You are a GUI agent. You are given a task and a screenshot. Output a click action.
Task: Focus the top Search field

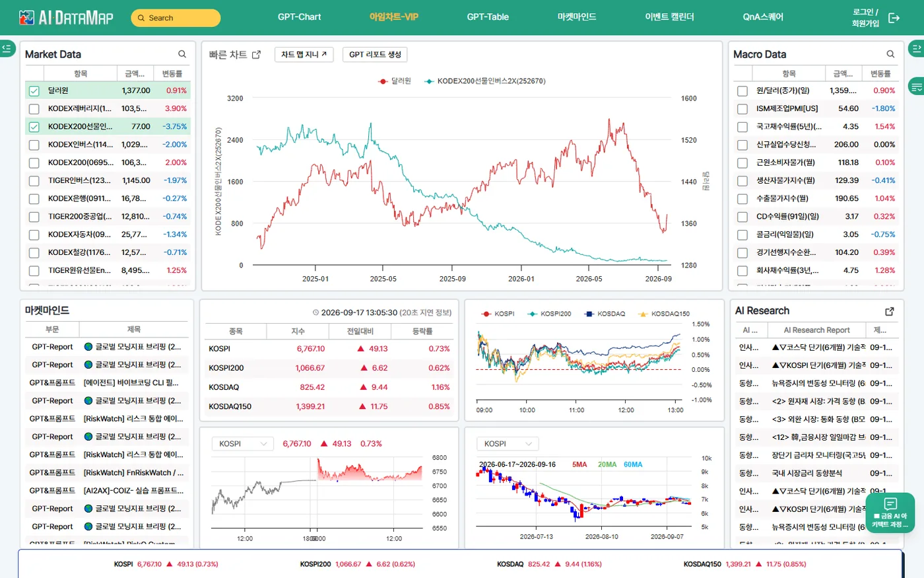[176, 18]
